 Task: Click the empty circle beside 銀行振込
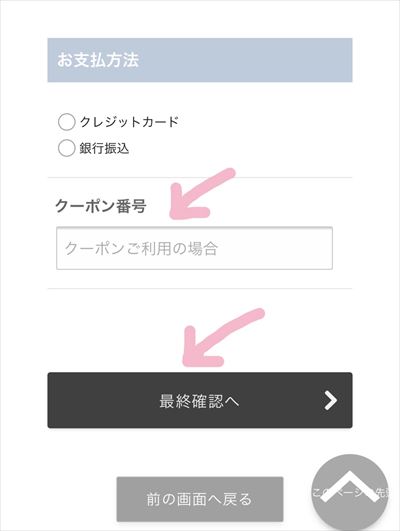(x=66, y=148)
